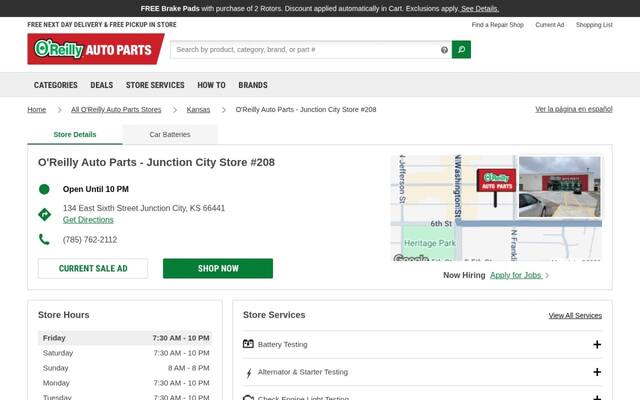
Task: Click the Saturday hours row
Action: 125,353
